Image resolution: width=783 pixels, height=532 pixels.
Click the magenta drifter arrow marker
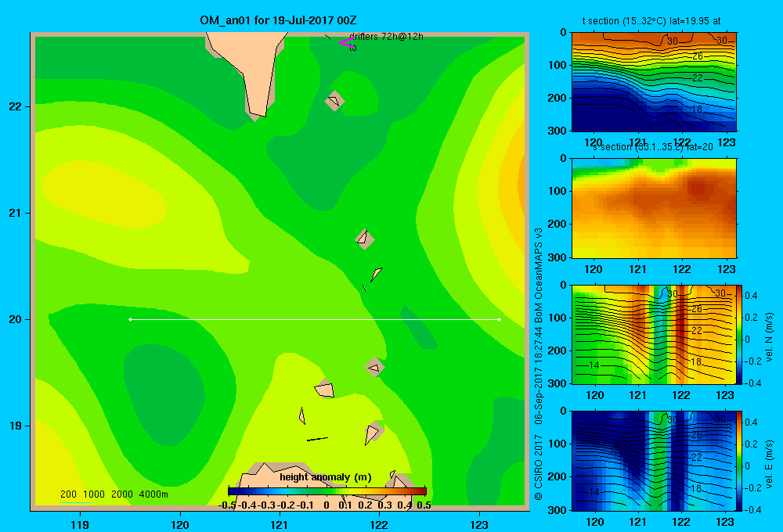point(346,42)
